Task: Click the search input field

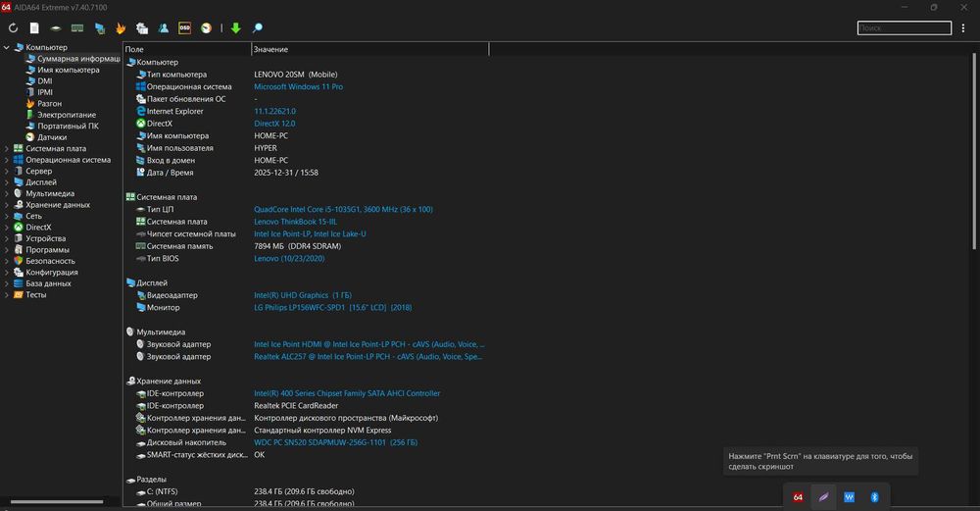Action: 905,28
